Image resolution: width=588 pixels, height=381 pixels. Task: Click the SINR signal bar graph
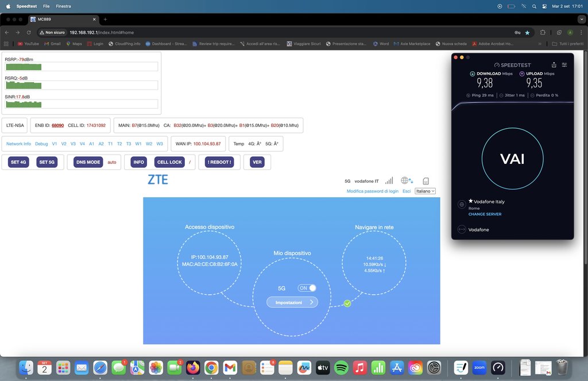(82, 104)
